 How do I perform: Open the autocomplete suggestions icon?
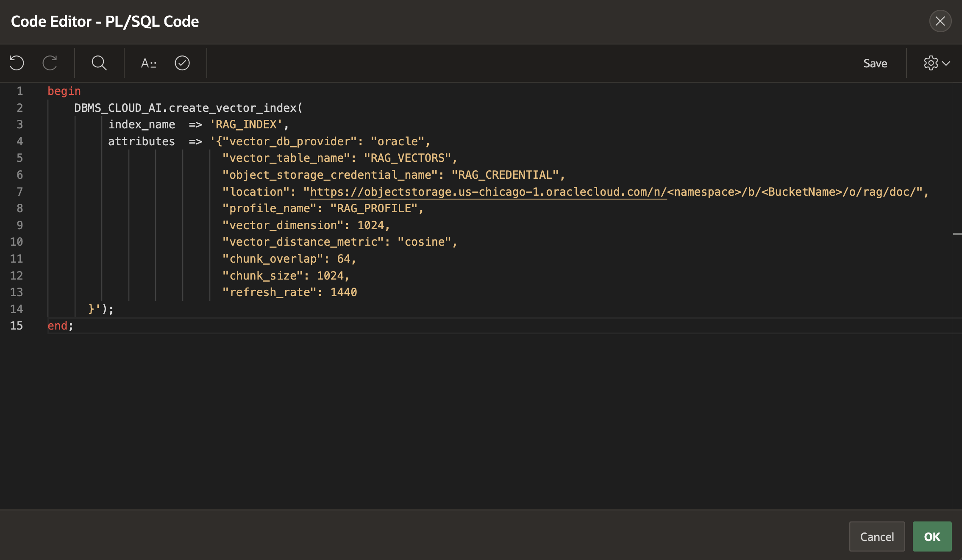click(x=149, y=63)
